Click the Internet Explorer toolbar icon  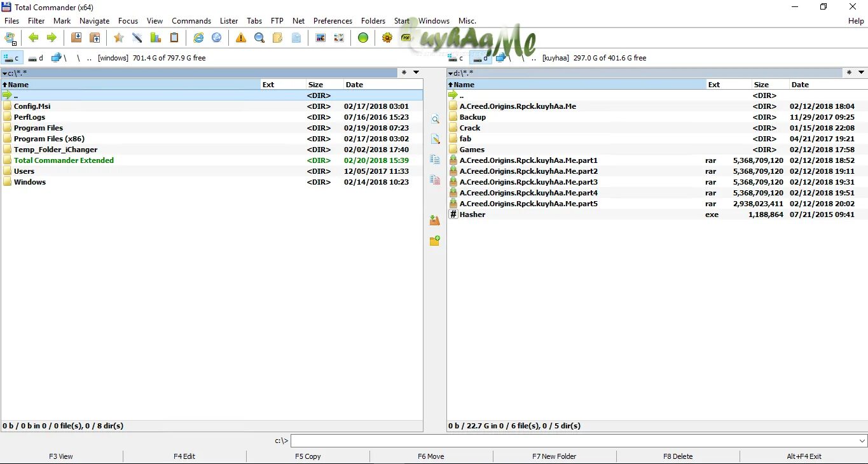click(x=198, y=38)
